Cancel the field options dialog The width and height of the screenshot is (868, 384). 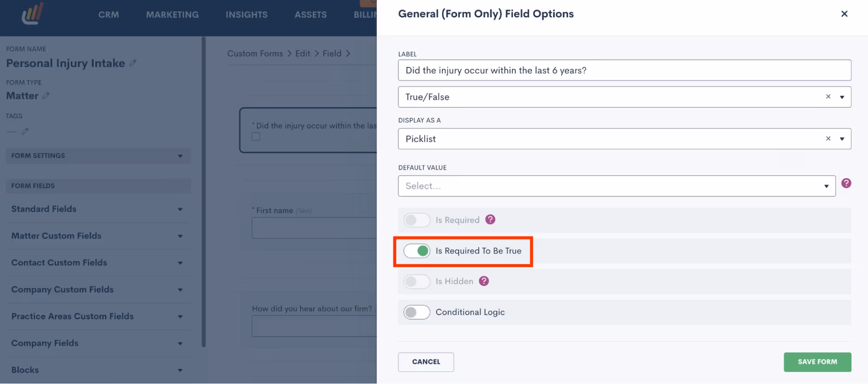[426, 362]
